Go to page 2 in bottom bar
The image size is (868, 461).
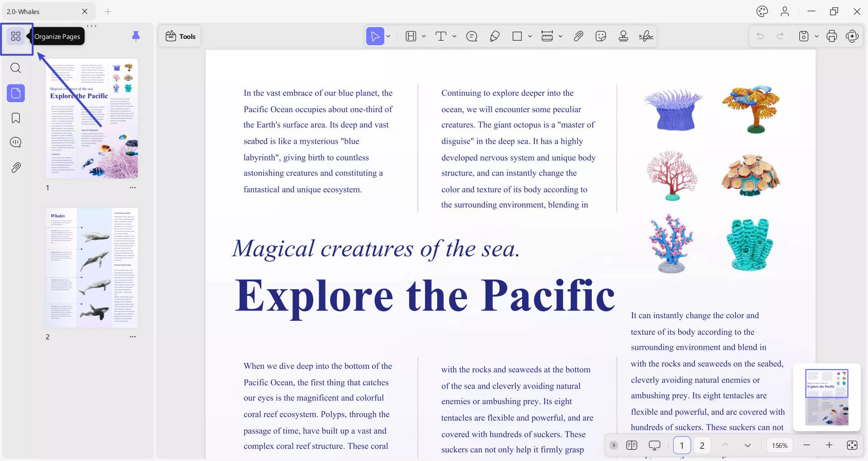point(702,445)
